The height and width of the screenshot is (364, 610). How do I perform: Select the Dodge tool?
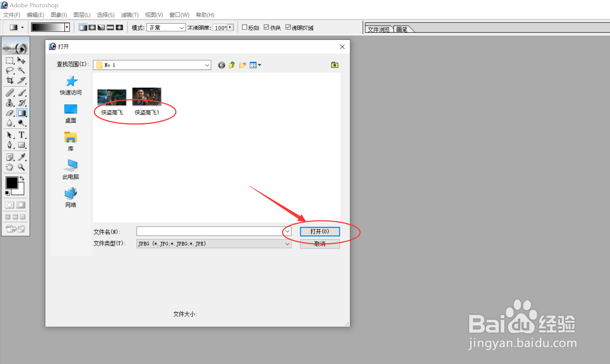(21, 123)
